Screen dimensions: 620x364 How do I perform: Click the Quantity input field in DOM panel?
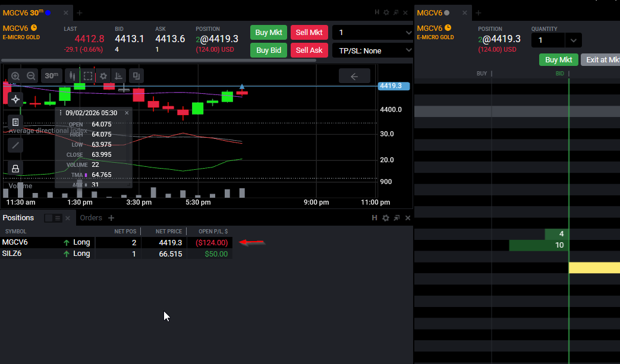(549, 40)
